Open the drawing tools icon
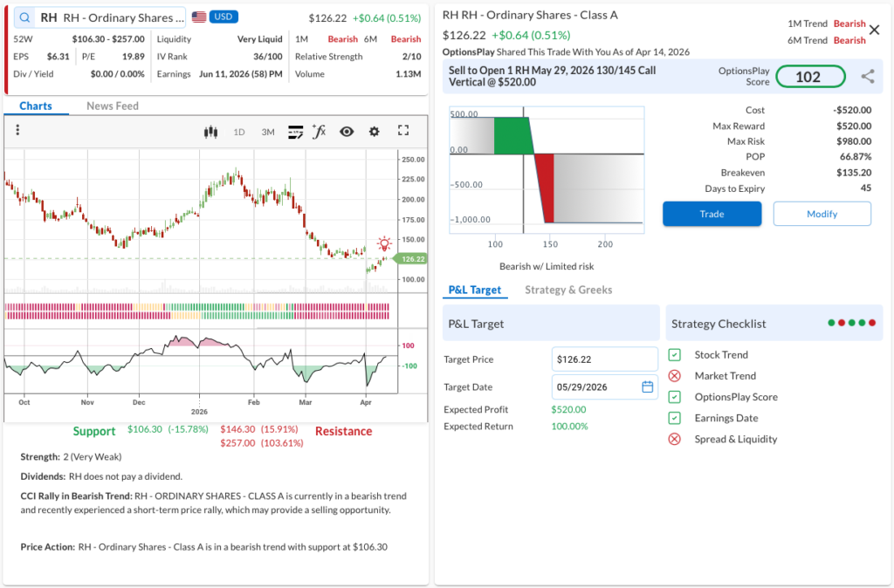Screen dimensions: 894x588 point(295,133)
